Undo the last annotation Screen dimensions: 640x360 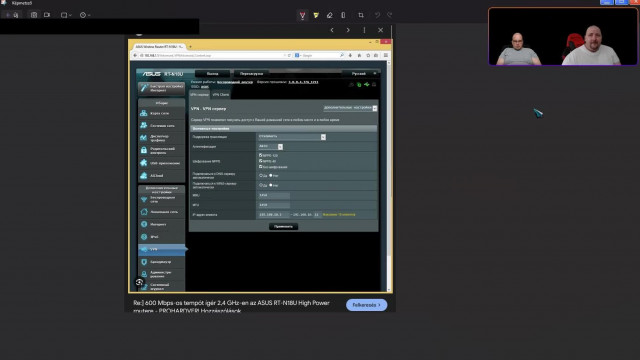click(377, 16)
